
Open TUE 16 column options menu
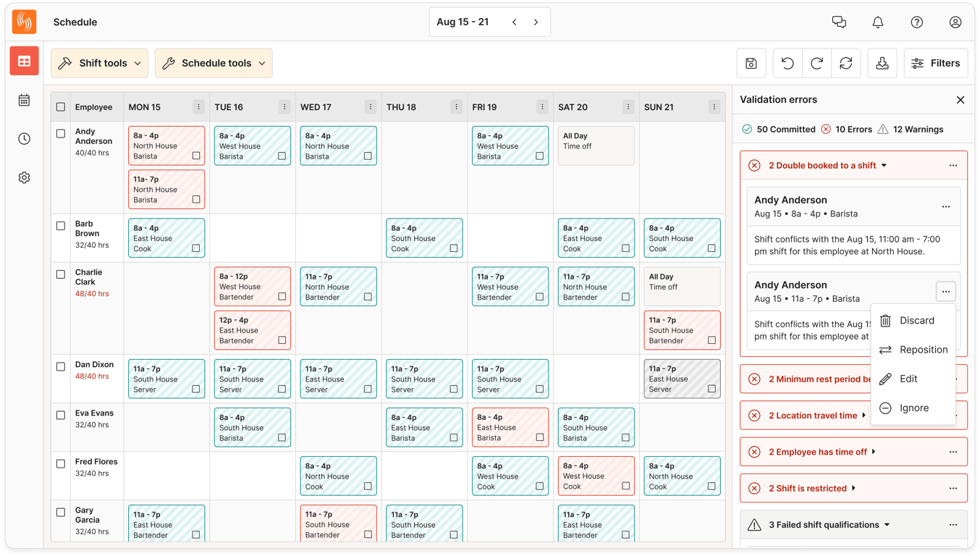284,107
